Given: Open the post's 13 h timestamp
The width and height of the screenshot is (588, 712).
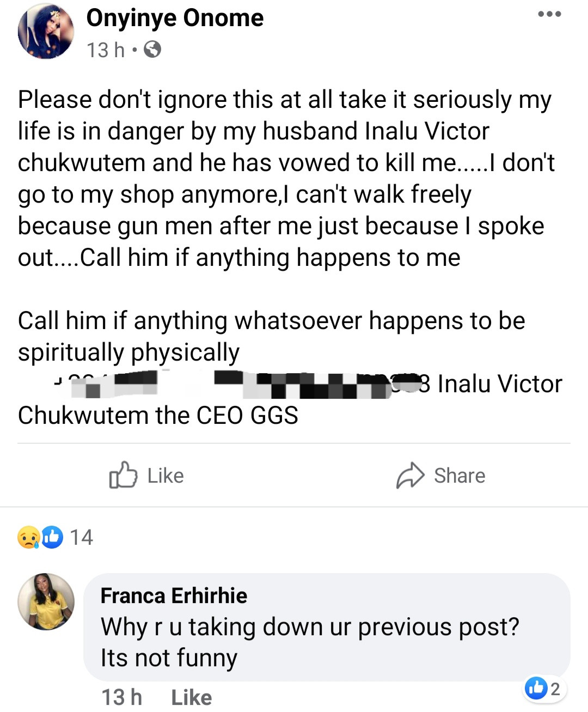Looking at the screenshot, I should pos(105,50).
